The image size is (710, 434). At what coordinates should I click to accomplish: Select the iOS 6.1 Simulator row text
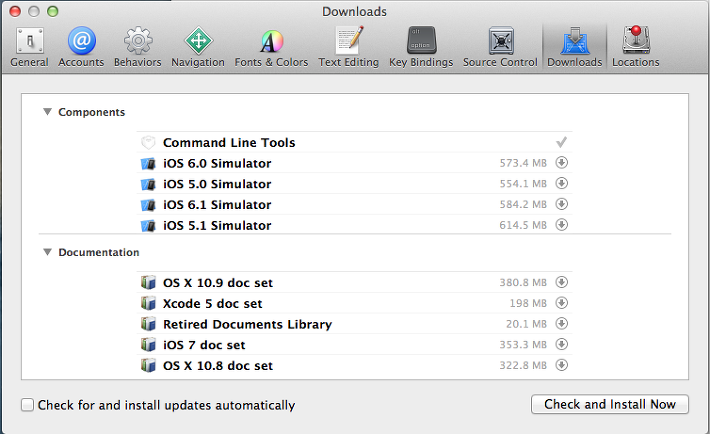click(x=217, y=205)
